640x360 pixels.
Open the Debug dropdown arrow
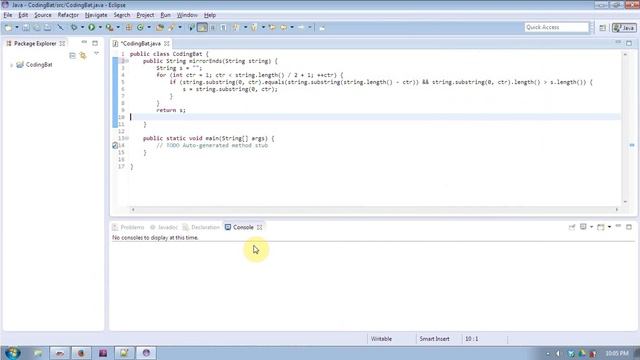[82, 27]
